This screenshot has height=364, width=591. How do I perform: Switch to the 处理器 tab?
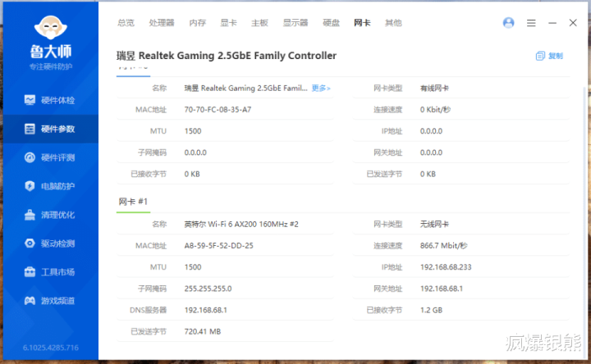(x=162, y=23)
